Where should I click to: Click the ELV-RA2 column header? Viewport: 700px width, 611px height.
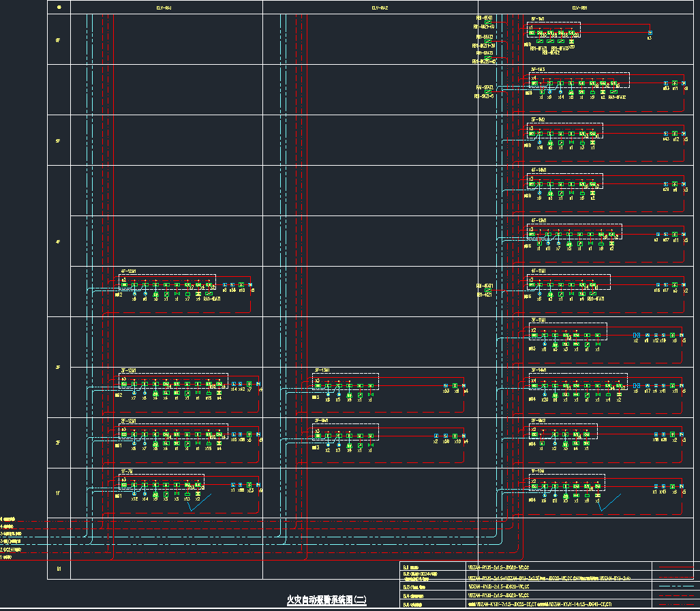coord(380,8)
